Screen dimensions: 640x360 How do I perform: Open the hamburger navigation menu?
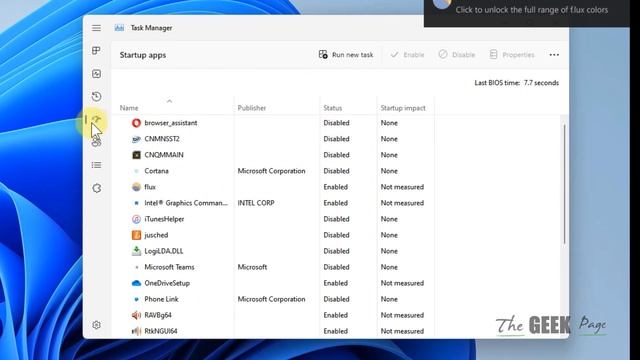(96, 28)
